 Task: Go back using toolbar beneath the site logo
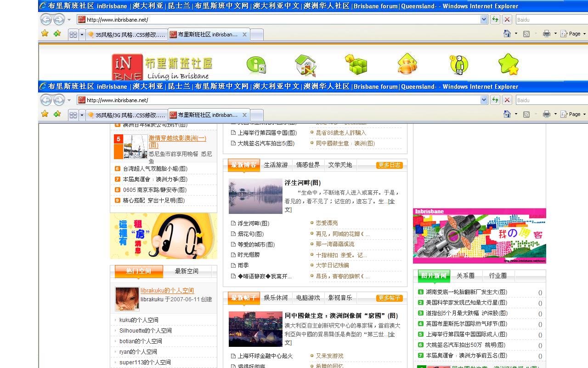click(x=46, y=100)
